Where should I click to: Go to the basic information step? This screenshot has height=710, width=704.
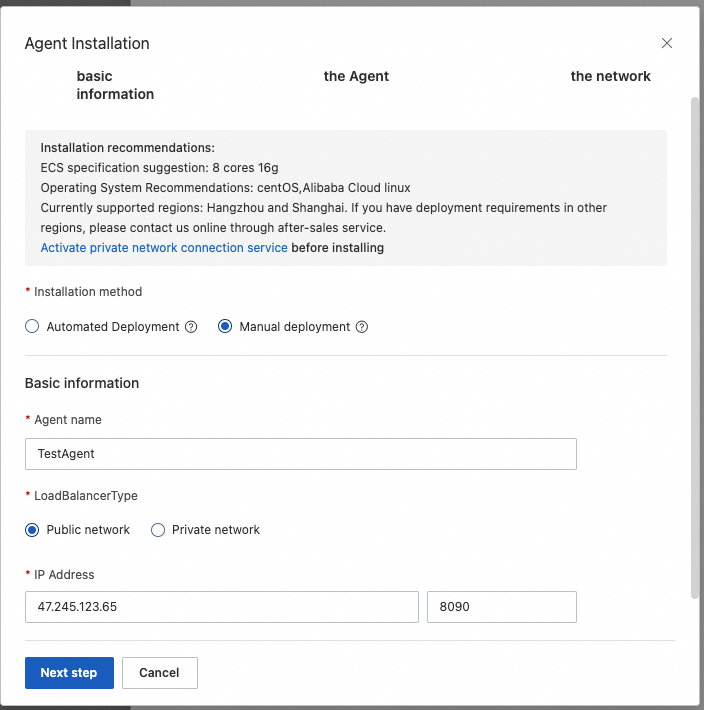[x=115, y=85]
